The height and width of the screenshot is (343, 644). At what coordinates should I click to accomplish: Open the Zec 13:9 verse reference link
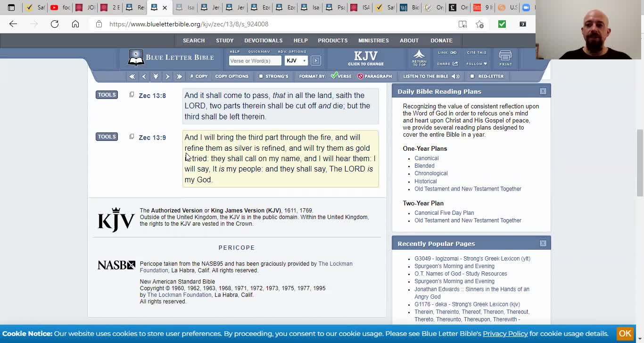coord(152,138)
